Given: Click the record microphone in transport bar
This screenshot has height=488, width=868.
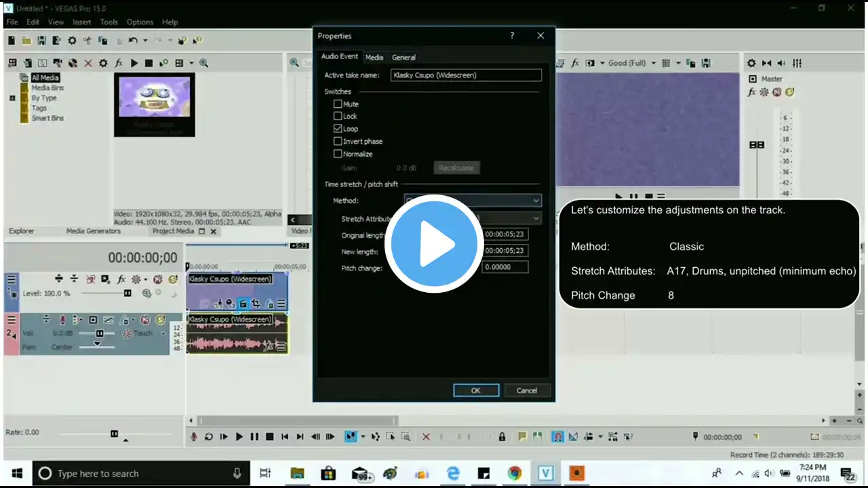Looking at the screenshot, I should 194,437.
